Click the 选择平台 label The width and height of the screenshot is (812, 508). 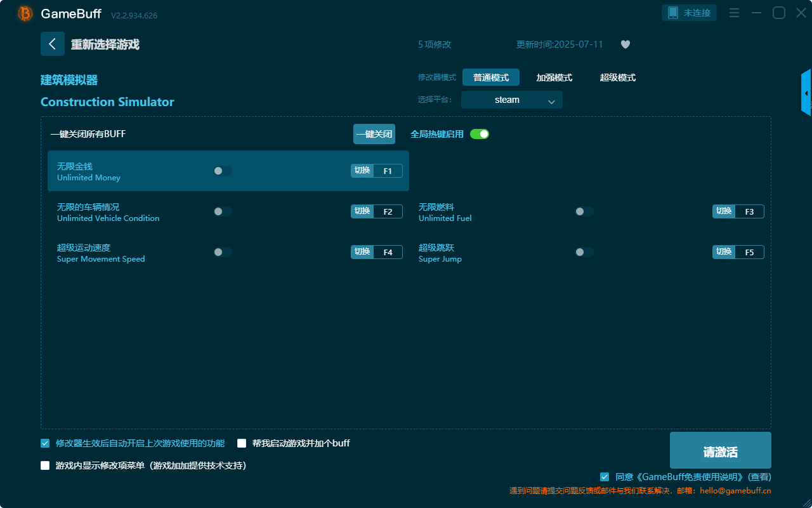coord(435,100)
